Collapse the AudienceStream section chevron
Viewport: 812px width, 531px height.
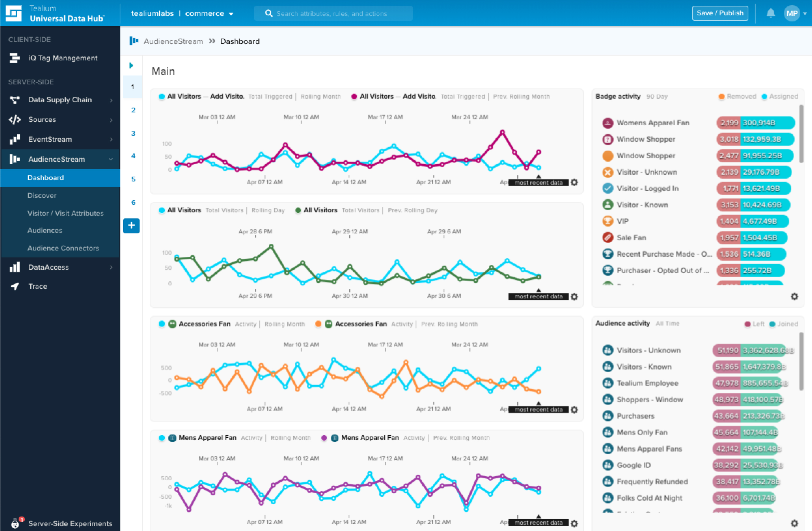point(111,159)
